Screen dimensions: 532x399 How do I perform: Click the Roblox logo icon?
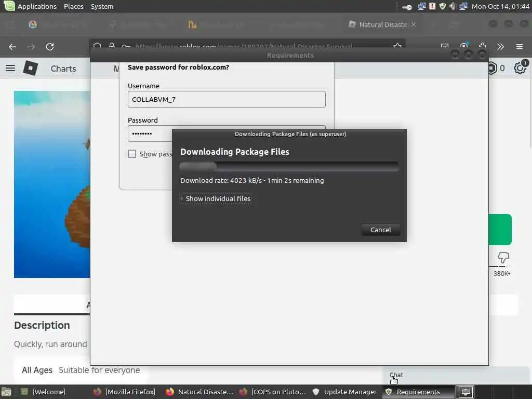coord(31,68)
